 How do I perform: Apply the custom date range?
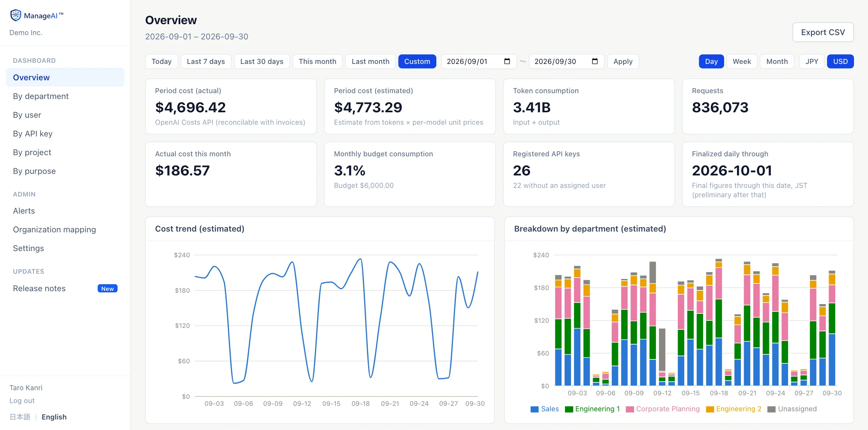(x=623, y=61)
